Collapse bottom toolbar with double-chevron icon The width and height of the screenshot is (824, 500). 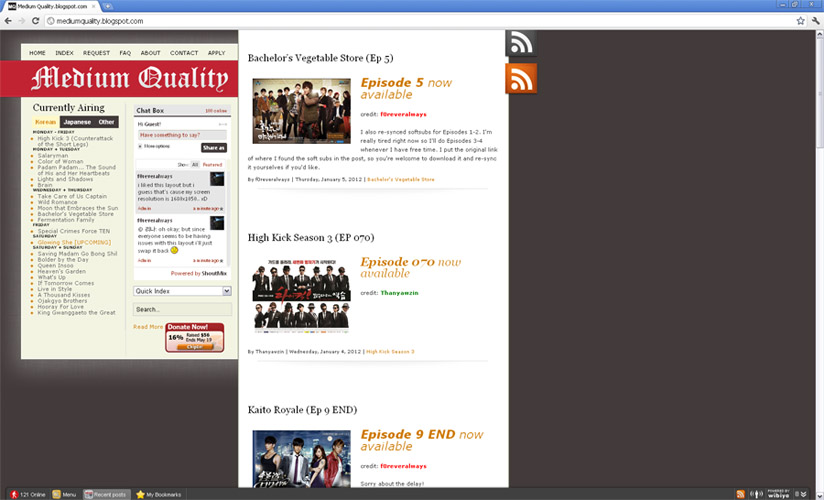[803, 494]
